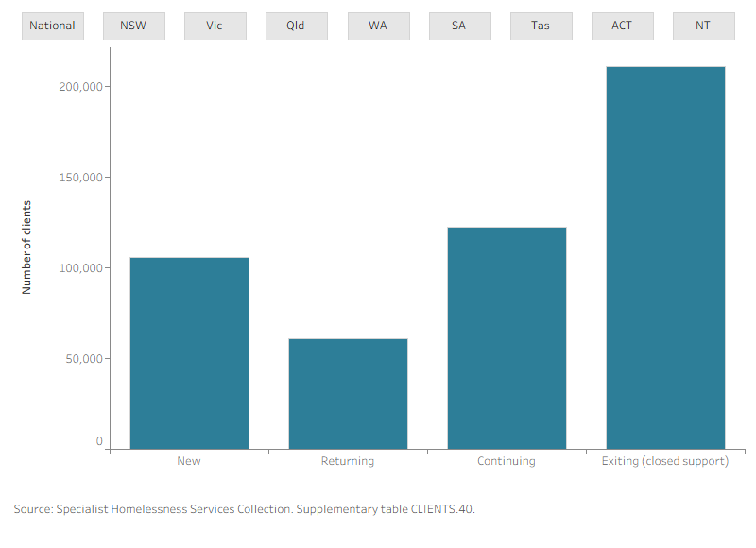Select SA state filter
This screenshot has width=756, height=548.
[459, 26]
